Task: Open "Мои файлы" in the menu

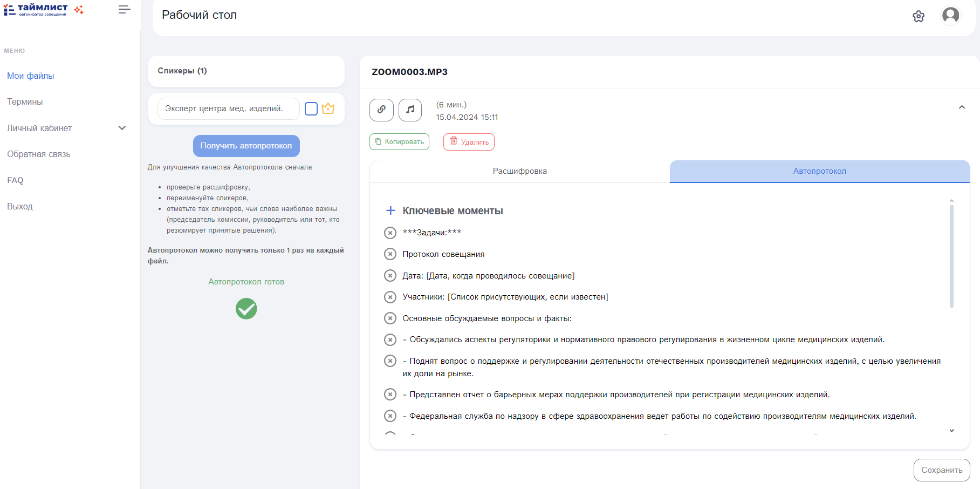Action: 30,76
